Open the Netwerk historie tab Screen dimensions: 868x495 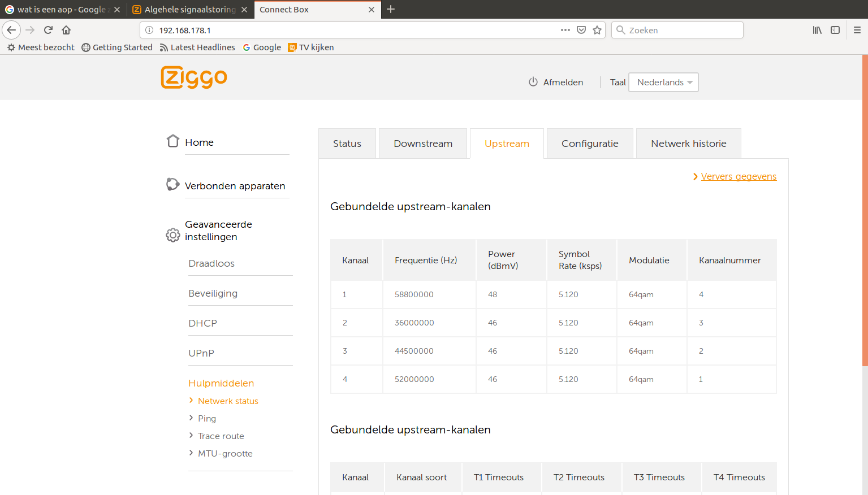(688, 144)
